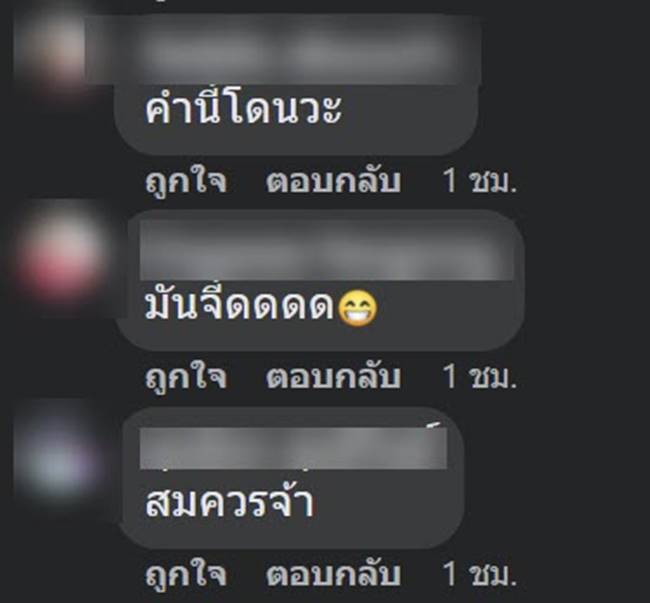The image size is (650, 603).
Task: Like the 'มันจี๊ดดดด' comment via ถูกใจ
Action: point(186,376)
